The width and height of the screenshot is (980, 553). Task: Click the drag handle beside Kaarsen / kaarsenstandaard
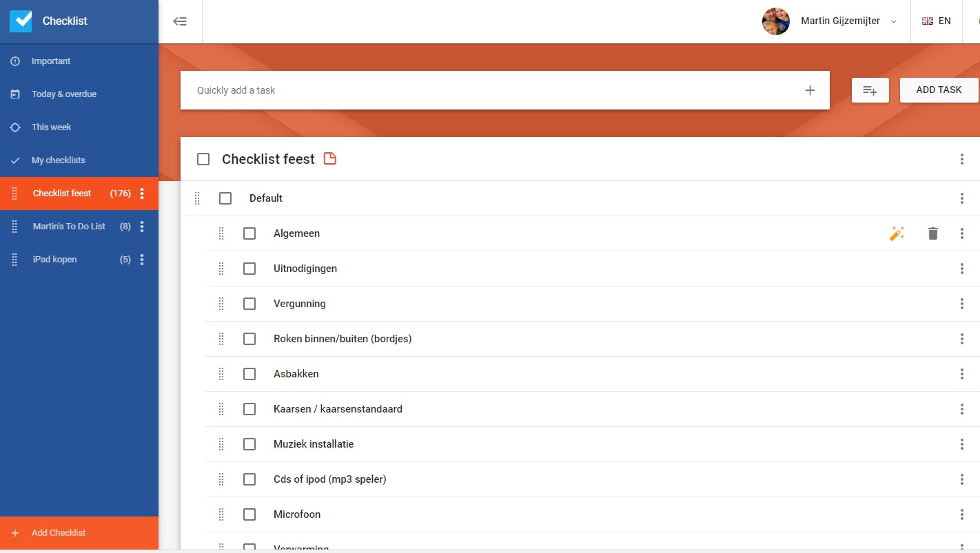[x=221, y=409]
